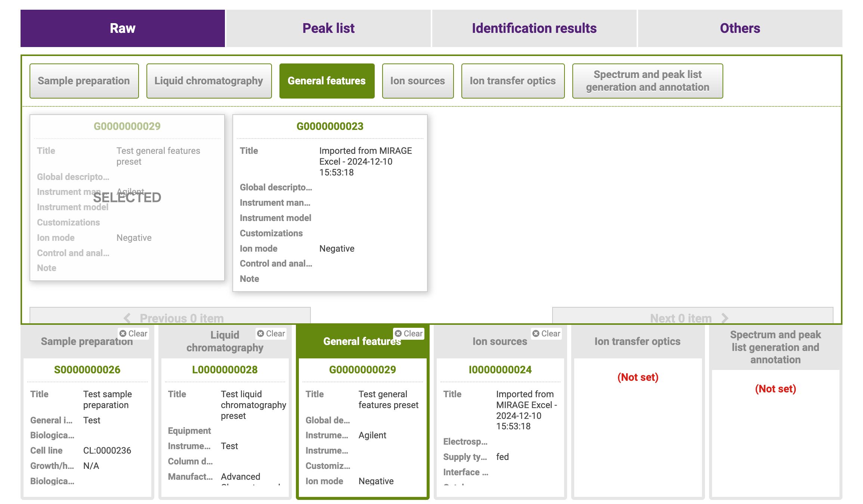This screenshot has width=863, height=504.
Task: Click the Next item right chevron
Action: pyautogui.click(x=725, y=318)
